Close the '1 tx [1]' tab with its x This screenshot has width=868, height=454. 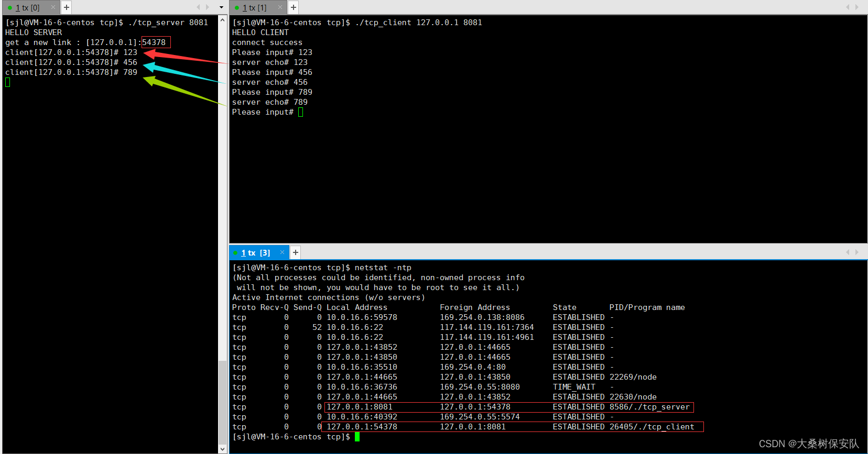click(280, 7)
